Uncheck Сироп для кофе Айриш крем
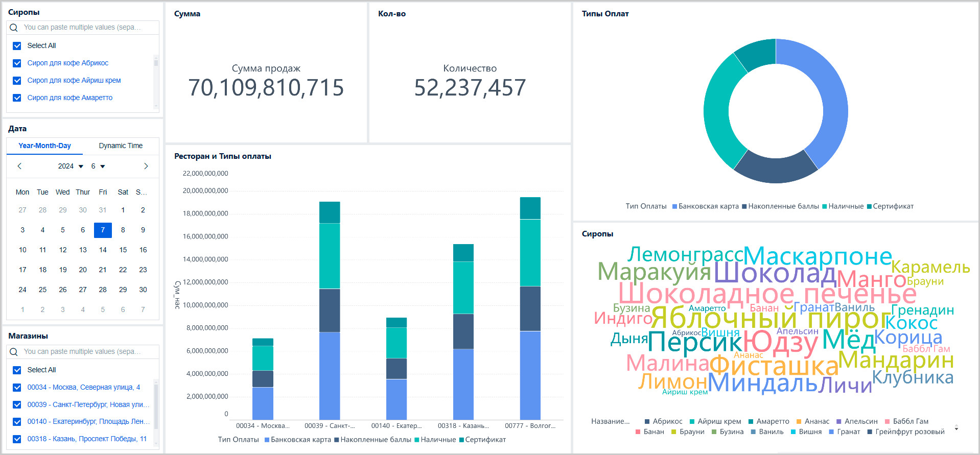The width and height of the screenshot is (980, 455). [17, 81]
